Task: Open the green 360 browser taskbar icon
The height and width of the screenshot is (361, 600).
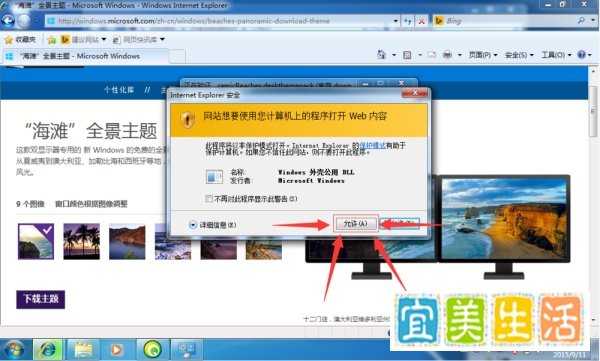Action: pos(152,350)
